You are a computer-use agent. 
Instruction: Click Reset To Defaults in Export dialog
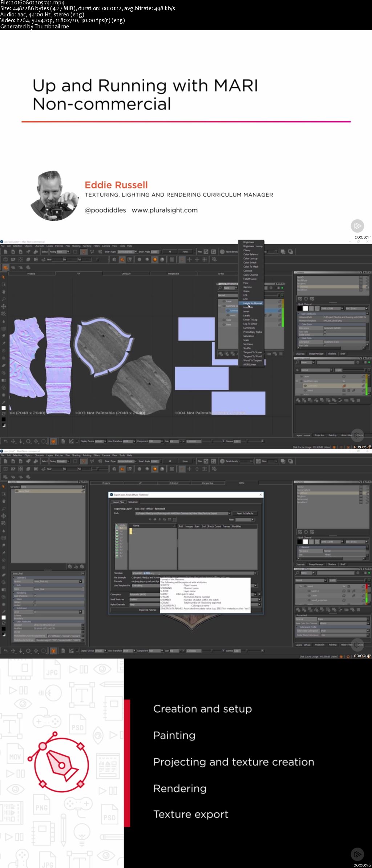point(245,513)
